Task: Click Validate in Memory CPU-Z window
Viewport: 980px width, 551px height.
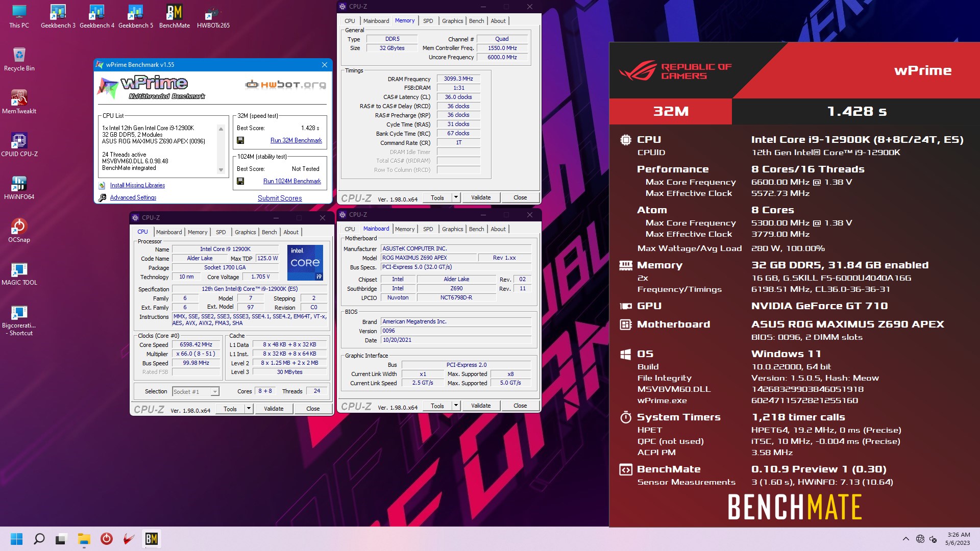Action: pos(481,197)
